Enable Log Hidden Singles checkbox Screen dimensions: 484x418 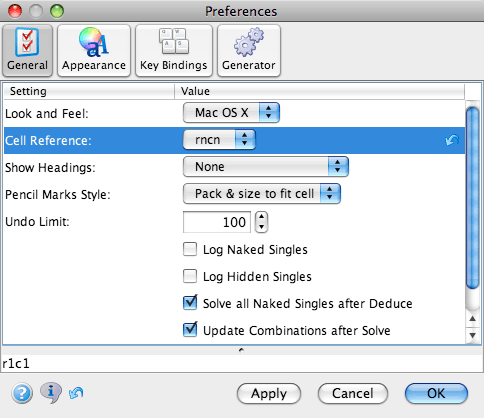tap(190, 276)
